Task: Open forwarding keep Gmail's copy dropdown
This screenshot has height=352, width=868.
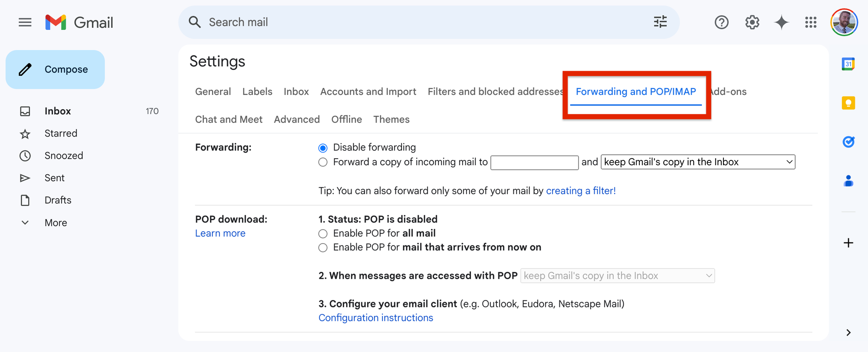Action: (x=698, y=162)
